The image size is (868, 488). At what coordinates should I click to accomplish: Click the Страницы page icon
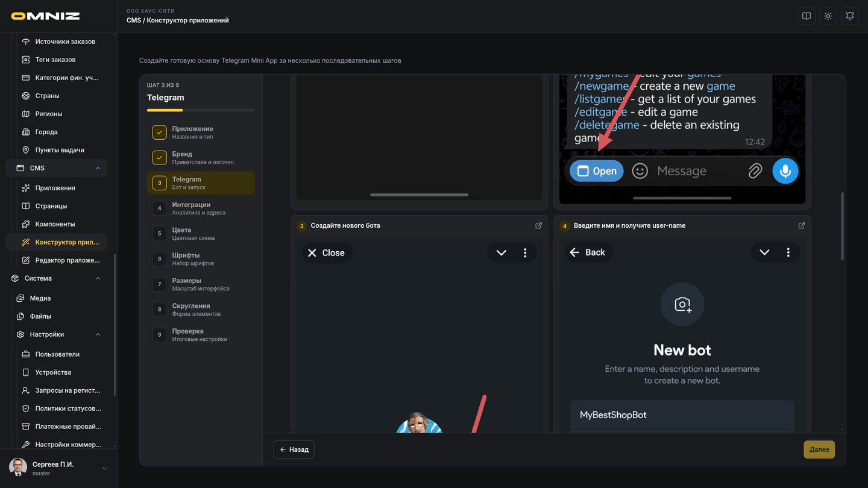(x=26, y=206)
